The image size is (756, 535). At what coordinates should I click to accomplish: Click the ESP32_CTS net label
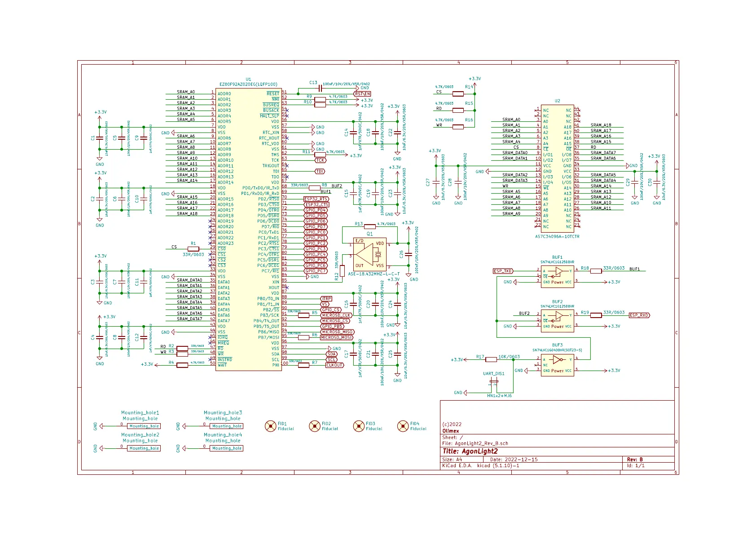[316, 204]
